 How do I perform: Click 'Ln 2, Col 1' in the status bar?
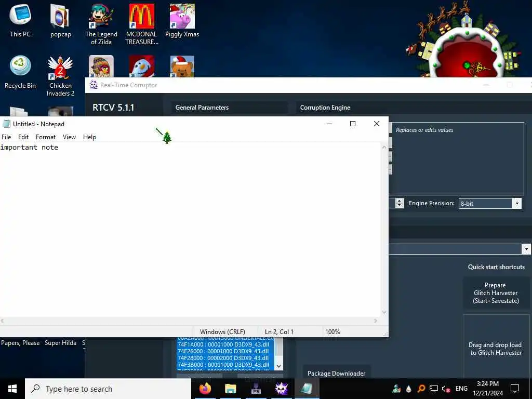pyautogui.click(x=279, y=332)
